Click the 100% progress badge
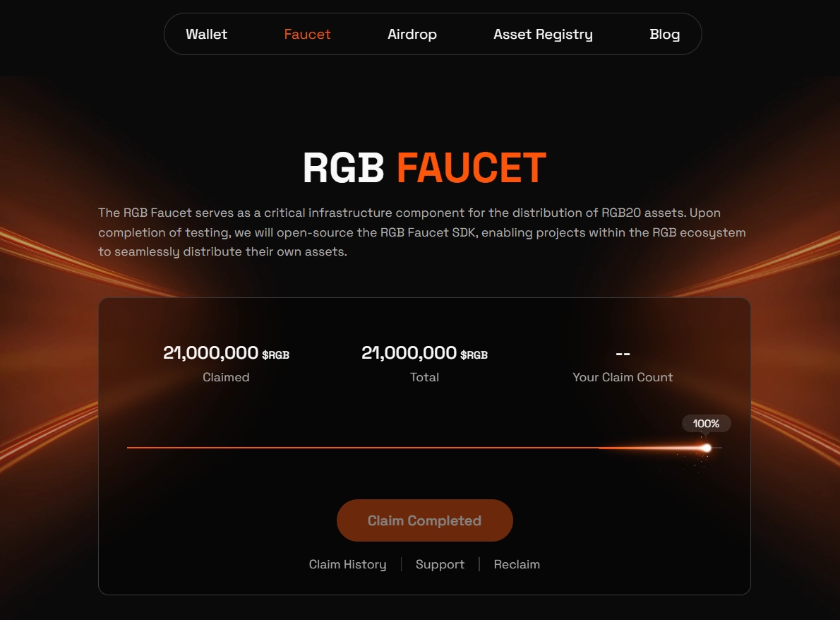Image resolution: width=840 pixels, height=620 pixels. [706, 423]
